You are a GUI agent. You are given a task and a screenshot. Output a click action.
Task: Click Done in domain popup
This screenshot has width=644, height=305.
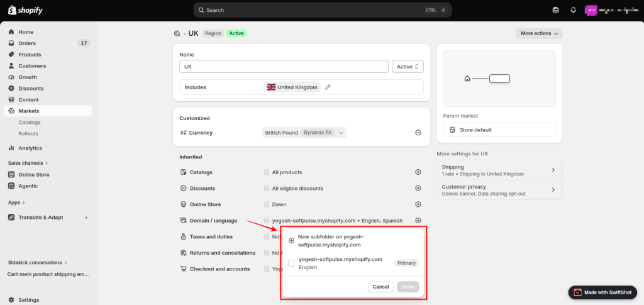pyautogui.click(x=408, y=287)
